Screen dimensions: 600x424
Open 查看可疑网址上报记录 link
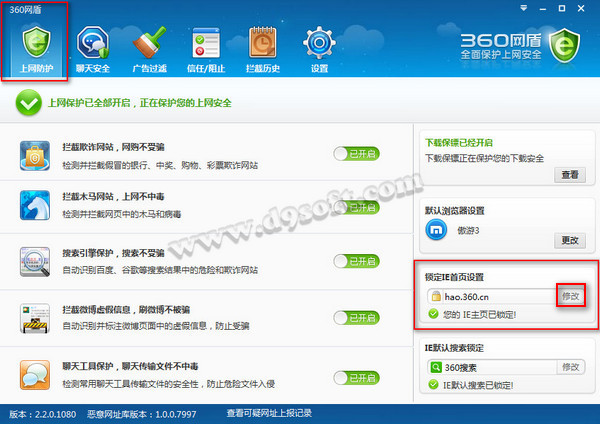pos(269,413)
